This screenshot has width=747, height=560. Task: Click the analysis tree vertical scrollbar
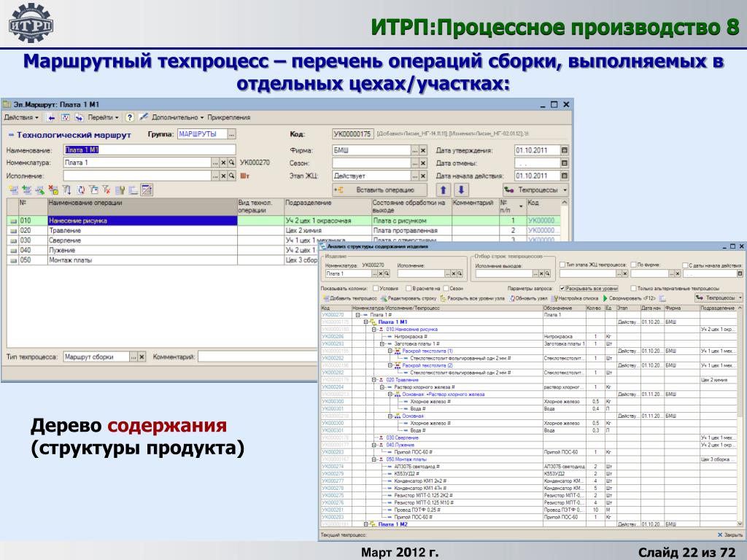point(740,414)
